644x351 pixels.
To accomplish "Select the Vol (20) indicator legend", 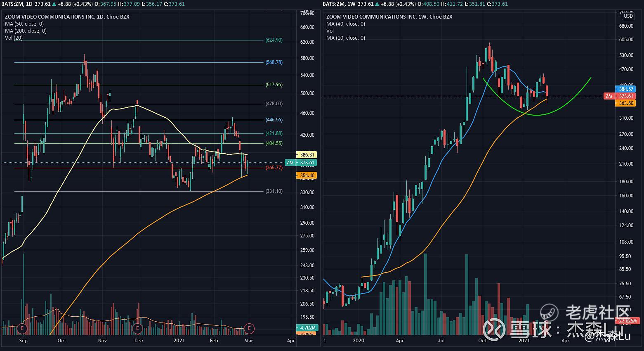I will coord(14,38).
